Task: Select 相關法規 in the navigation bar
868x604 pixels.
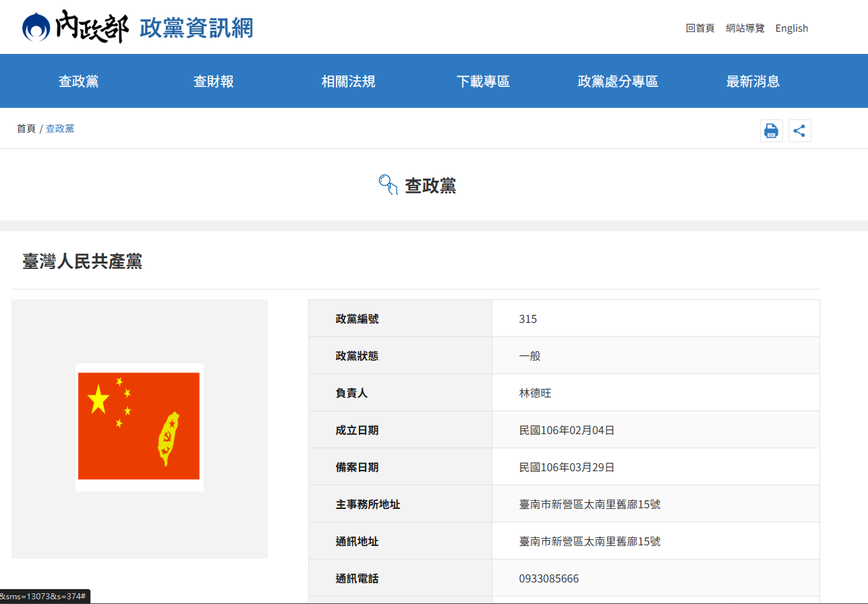Action: (x=348, y=82)
